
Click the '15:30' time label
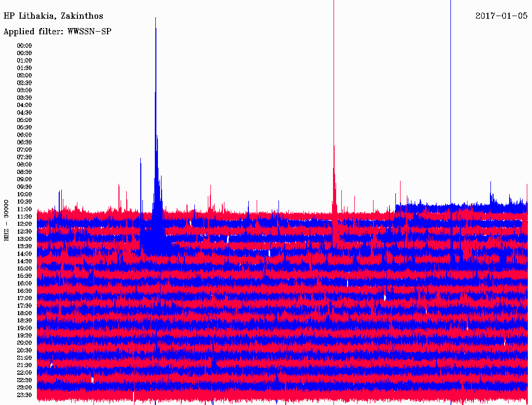point(24,276)
